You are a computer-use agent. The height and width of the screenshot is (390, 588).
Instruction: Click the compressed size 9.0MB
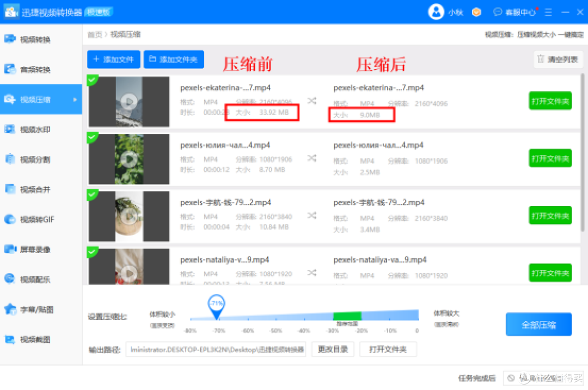pyautogui.click(x=370, y=115)
